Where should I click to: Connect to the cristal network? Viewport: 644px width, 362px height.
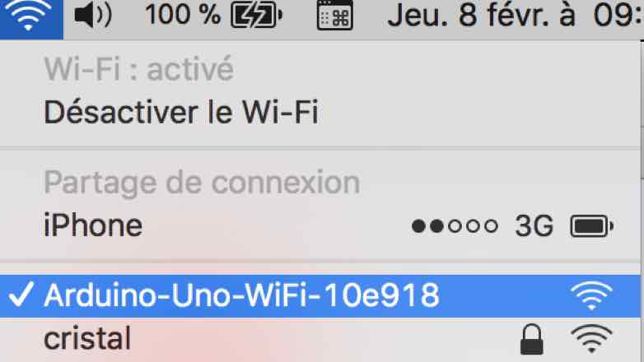[x=320, y=340]
